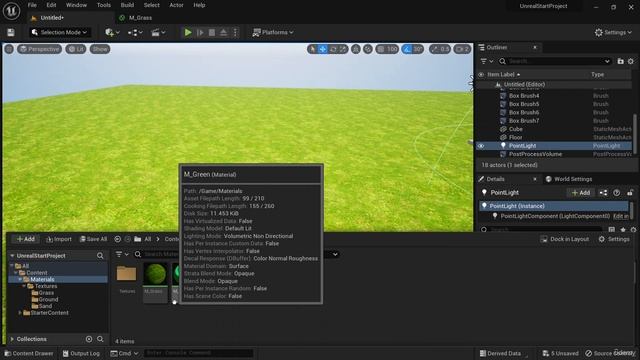Image resolution: width=640 pixels, height=360 pixels.
Task: Open the Blueprints toolbar dropdown
Action: (135, 33)
